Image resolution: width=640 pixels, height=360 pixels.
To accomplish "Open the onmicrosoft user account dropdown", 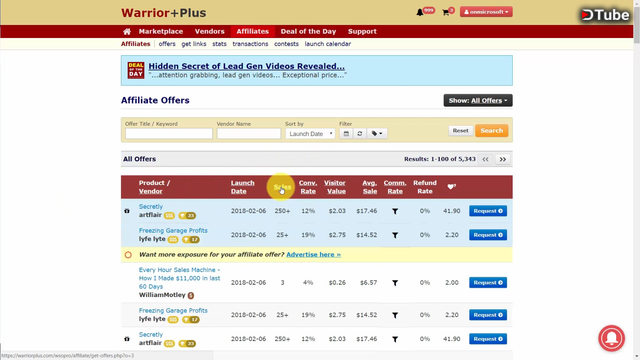I will [486, 12].
